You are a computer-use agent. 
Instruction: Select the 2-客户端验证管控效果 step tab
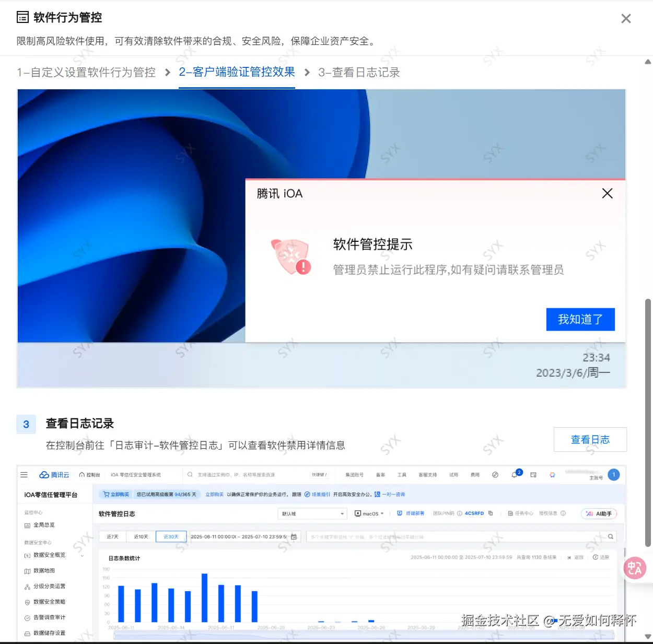[x=237, y=72]
